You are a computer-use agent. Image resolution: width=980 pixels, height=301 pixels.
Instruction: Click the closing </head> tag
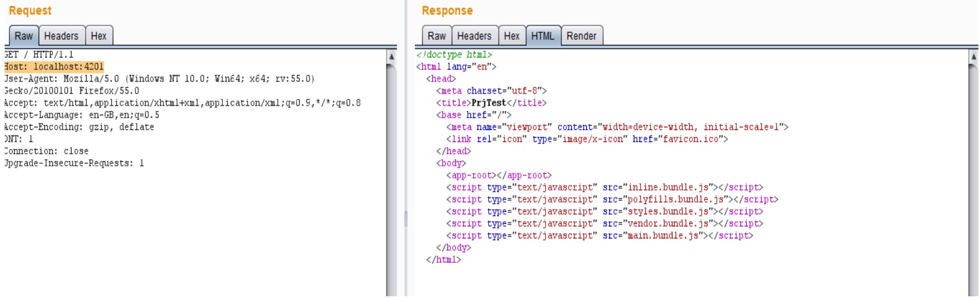pyautogui.click(x=454, y=151)
